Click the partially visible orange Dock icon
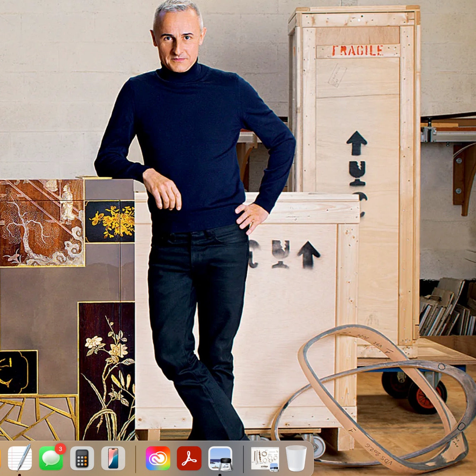The image size is (476, 476). [x=1, y=458]
